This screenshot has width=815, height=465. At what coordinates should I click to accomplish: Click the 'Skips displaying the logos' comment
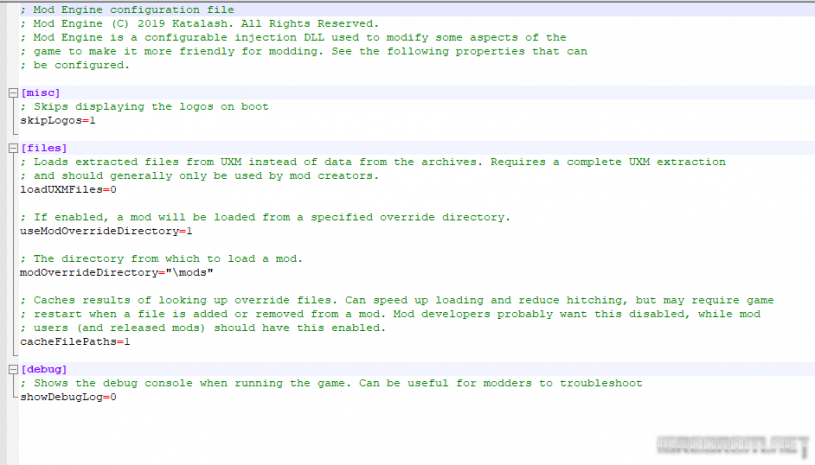(144, 106)
